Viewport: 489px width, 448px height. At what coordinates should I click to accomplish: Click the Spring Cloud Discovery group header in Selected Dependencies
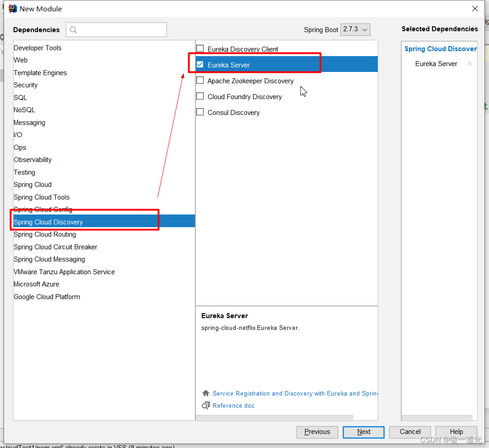click(441, 49)
